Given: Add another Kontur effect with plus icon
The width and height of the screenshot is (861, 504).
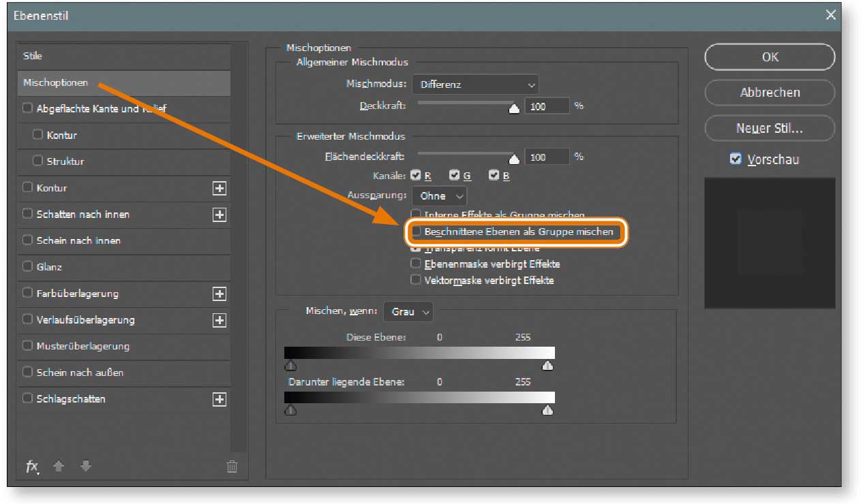Looking at the screenshot, I should tap(220, 189).
